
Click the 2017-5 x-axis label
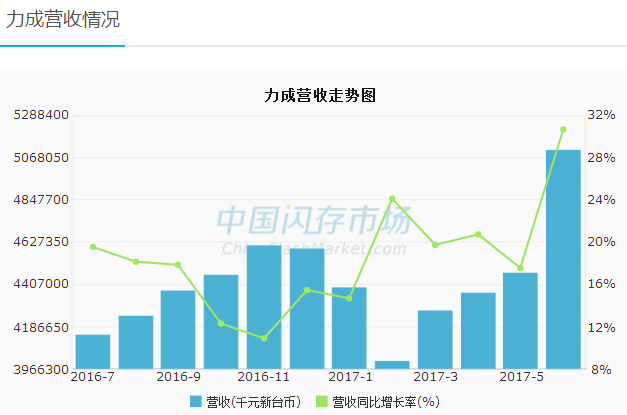pos(521,377)
